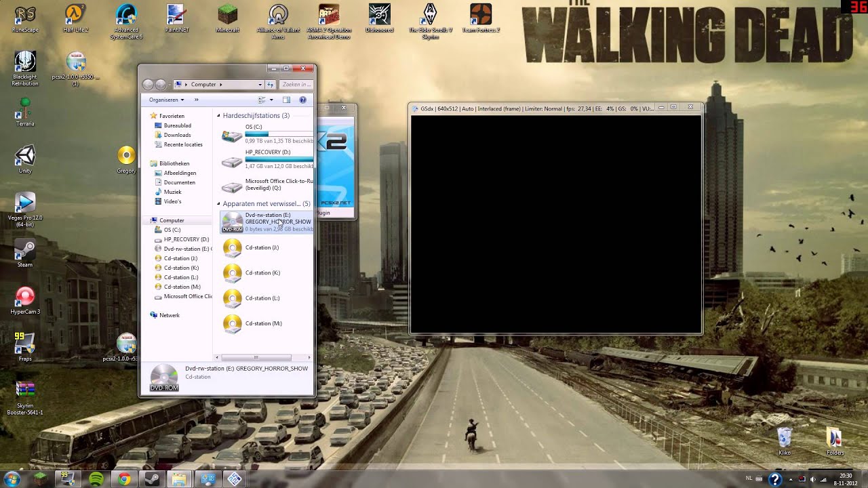Open the Windows Start orb
The image size is (868, 488).
coord(12,479)
